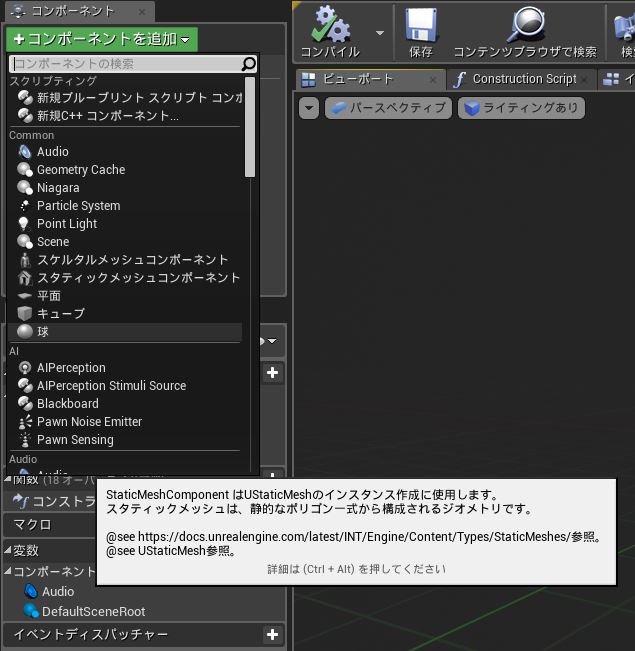Click the Particle System component icon

pyautogui.click(x=25, y=206)
